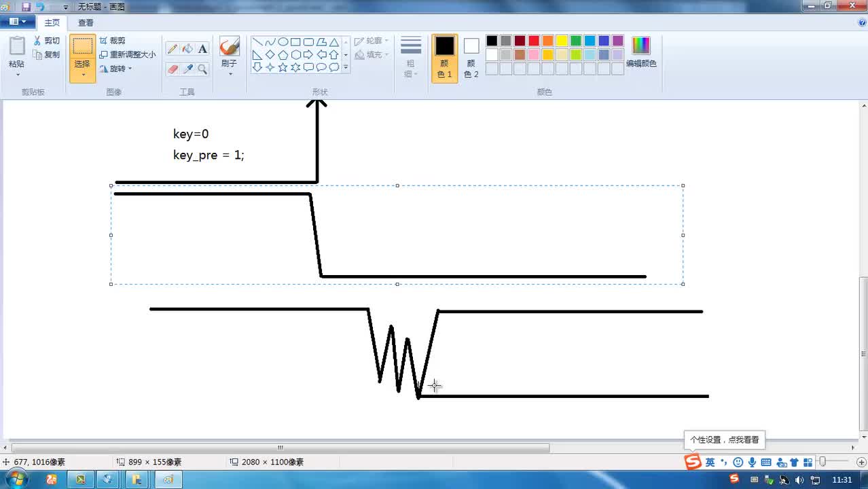Image resolution: width=868 pixels, height=489 pixels.
Task: Choose the Six-point star shape
Action: pos(295,67)
